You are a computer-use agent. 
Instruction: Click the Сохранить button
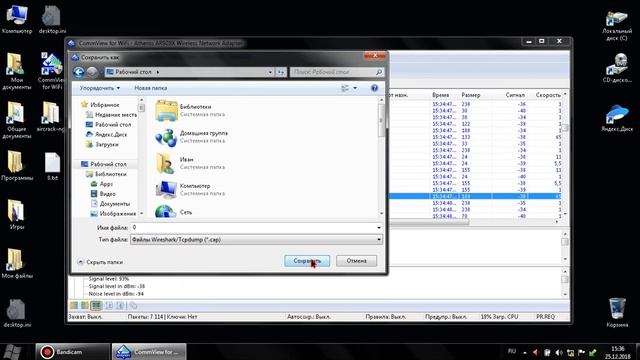pos(307,261)
